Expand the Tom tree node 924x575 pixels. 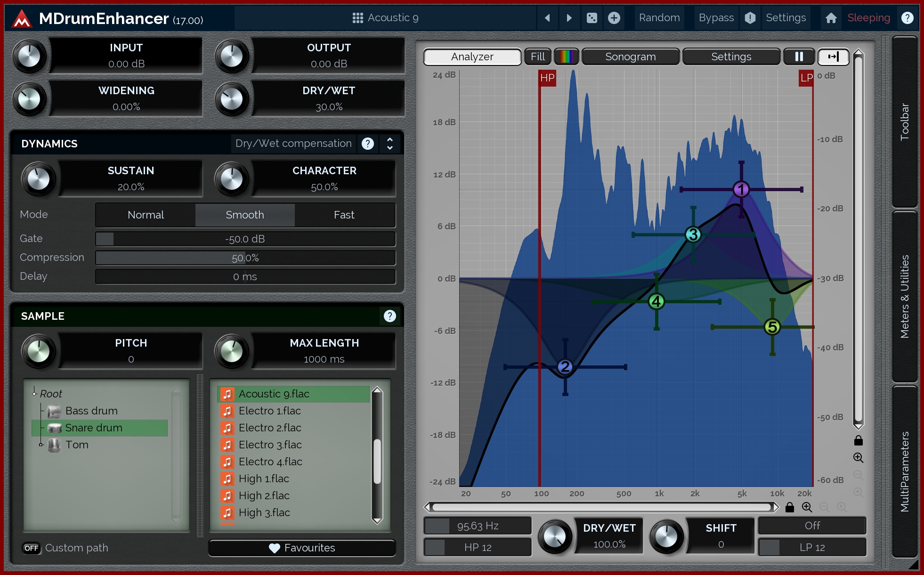[41, 445]
